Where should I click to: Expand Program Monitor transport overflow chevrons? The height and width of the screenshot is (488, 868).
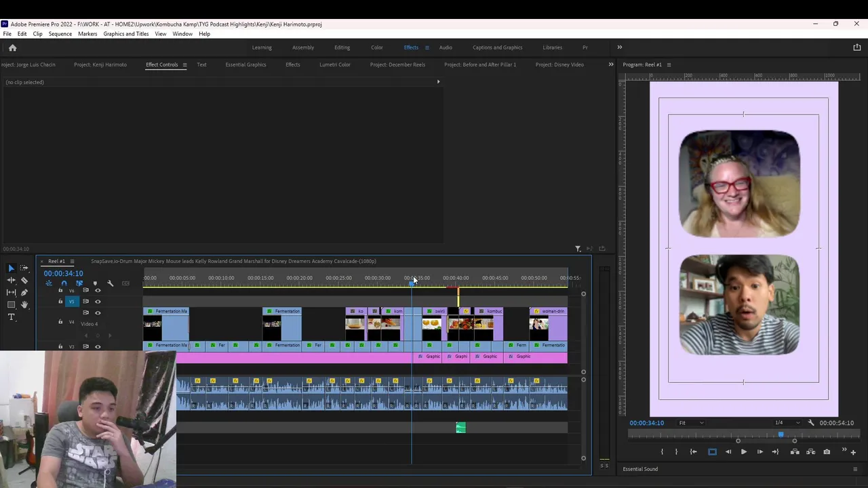pos(844,449)
